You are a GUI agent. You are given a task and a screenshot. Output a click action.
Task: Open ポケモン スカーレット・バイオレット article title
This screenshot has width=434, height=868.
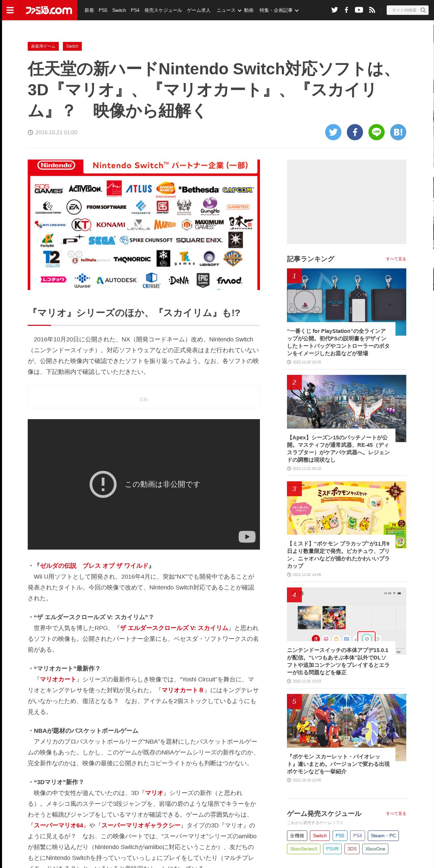click(x=338, y=764)
